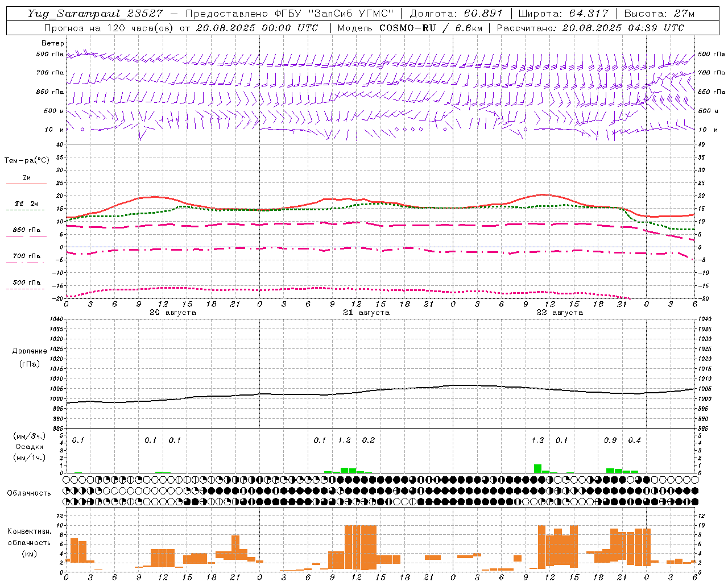Screen dimensions: 728x582
Task: Click the 700 гПа temperature legend entry
Action: tap(26, 256)
